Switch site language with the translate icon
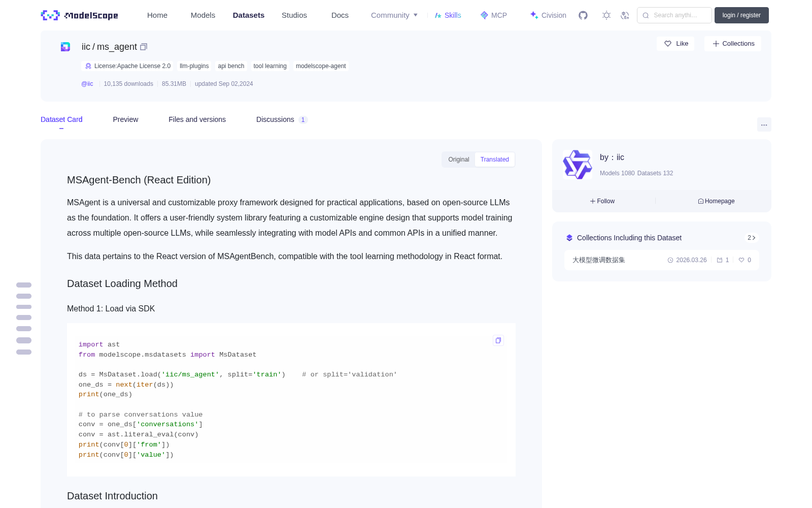812x508 pixels. 625,15
